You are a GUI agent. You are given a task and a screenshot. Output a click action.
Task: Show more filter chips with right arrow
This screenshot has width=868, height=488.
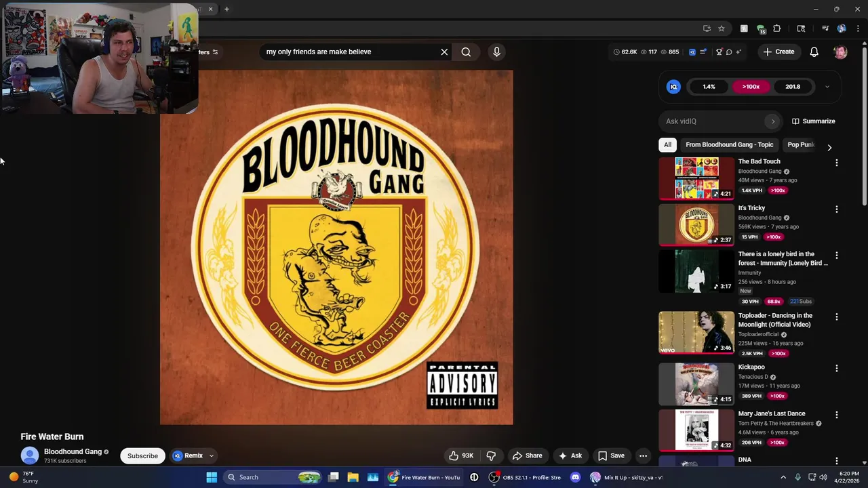829,147
